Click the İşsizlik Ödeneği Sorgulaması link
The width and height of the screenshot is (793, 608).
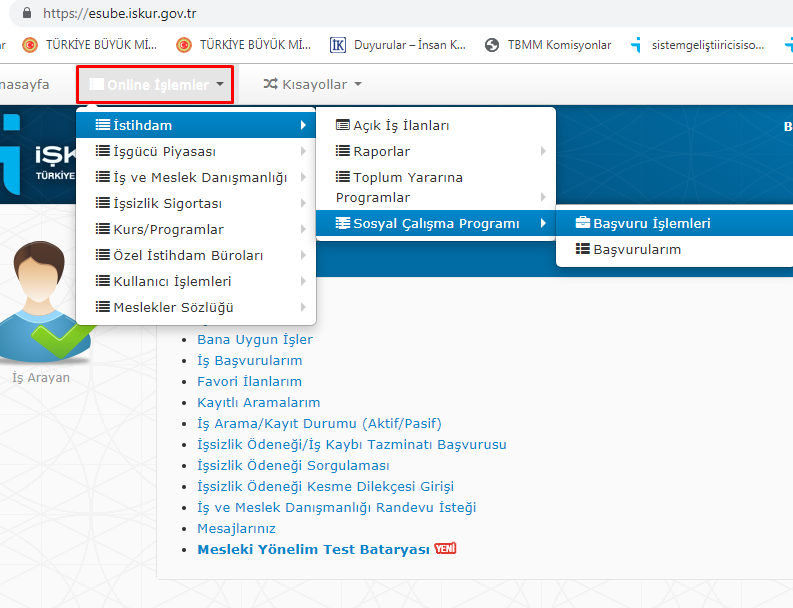(x=293, y=466)
